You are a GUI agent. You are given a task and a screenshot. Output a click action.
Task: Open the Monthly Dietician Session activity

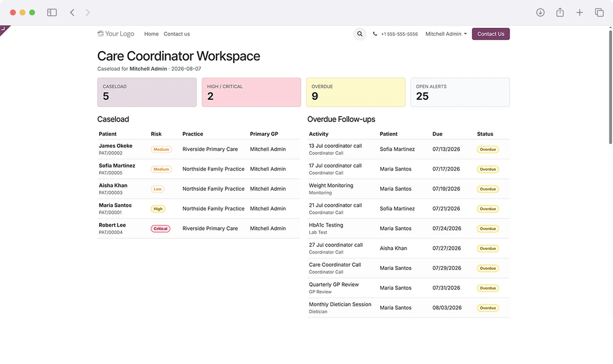pyautogui.click(x=340, y=304)
